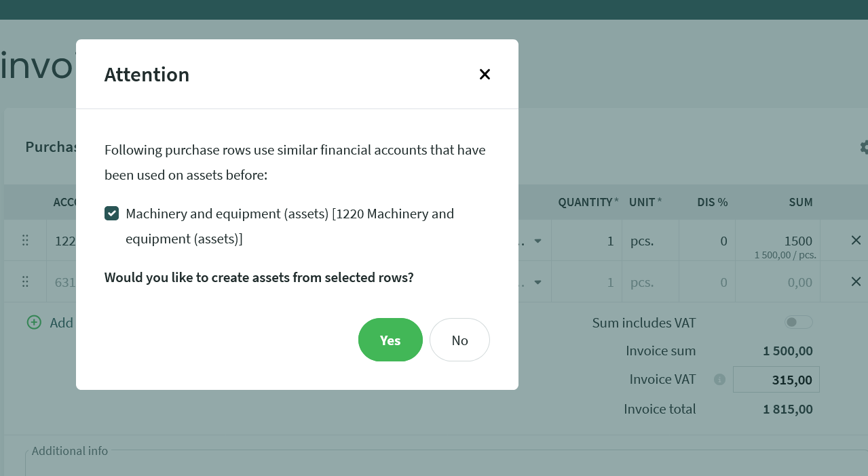This screenshot has width=868, height=476.
Task: Click the Invoice VAT field showing 315,00
Action: tap(776, 380)
